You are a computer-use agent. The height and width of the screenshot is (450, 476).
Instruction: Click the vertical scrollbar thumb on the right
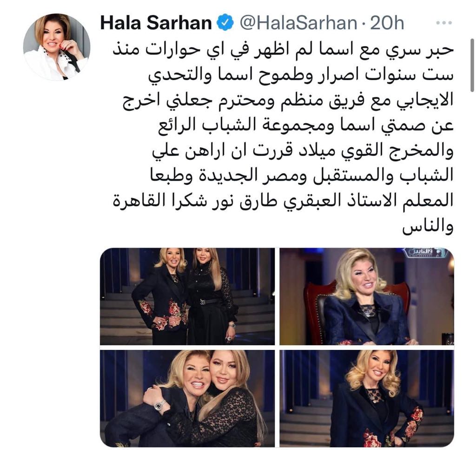[x=472, y=65]
